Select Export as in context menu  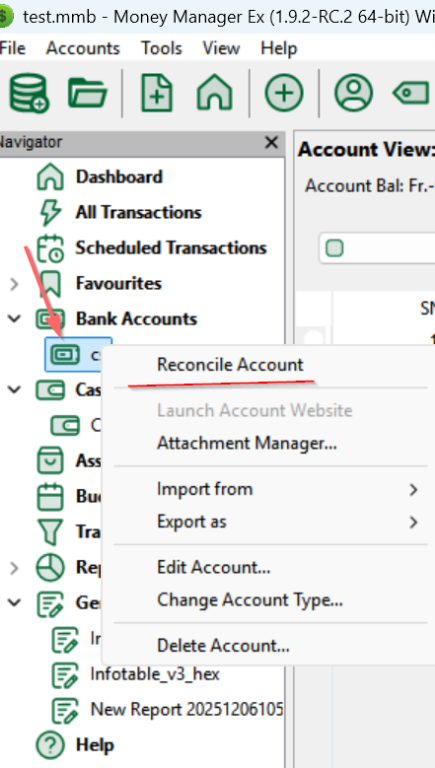tap(192, 522)
